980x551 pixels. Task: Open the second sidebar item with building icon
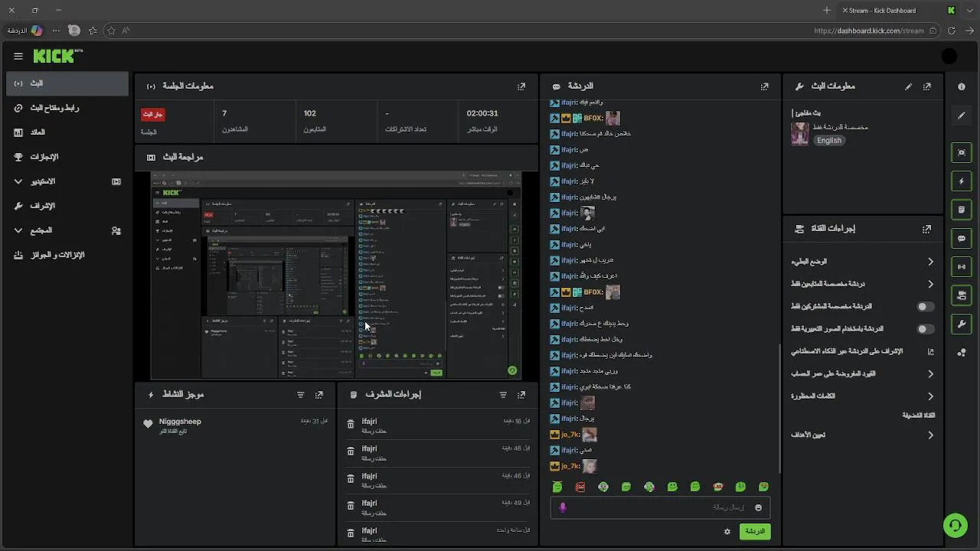(67, 132)
